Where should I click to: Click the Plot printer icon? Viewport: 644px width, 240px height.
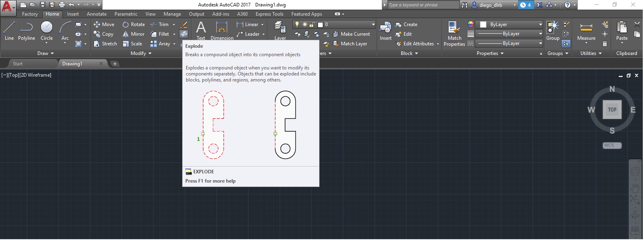pos(62,5)
